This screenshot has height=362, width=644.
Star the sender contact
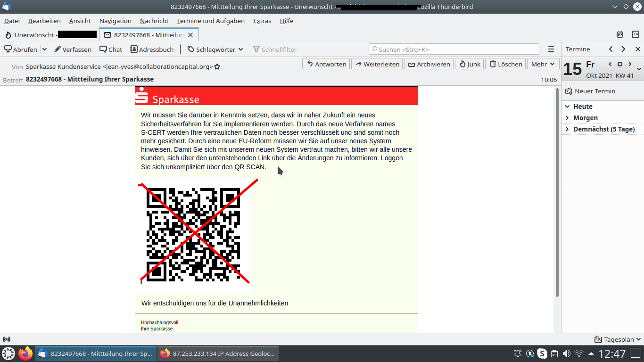(x=217, y=67)
